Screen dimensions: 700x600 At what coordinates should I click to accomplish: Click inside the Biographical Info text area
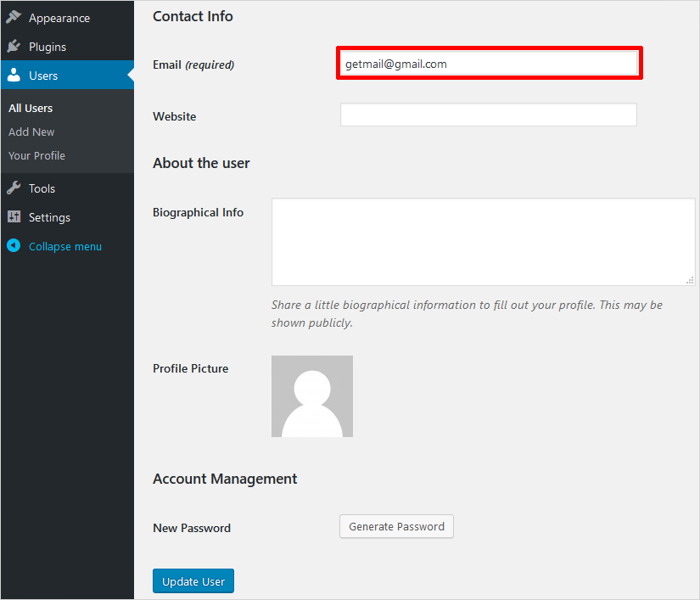[x=483, y=242]
